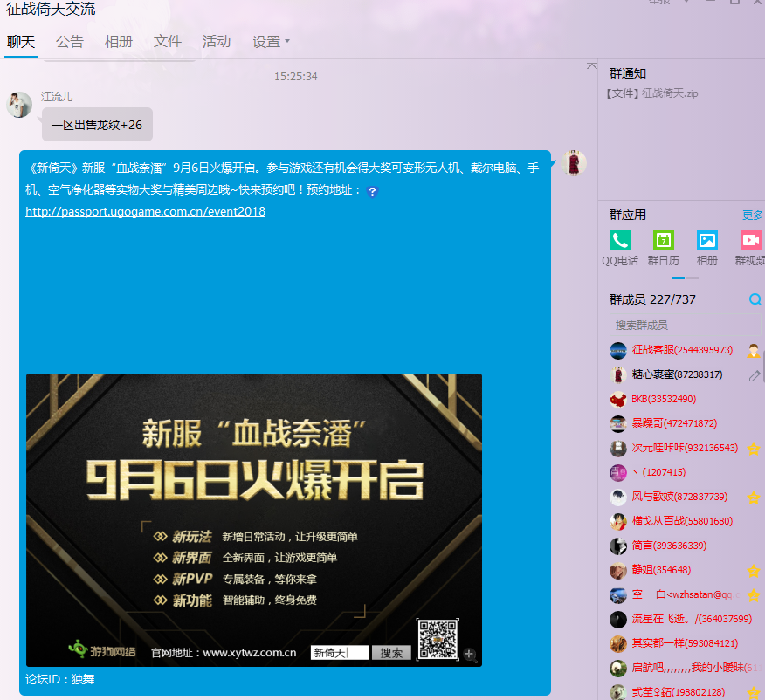Click the avatar of 其实都一样
The image size is (765, 700).
(618, 643)
